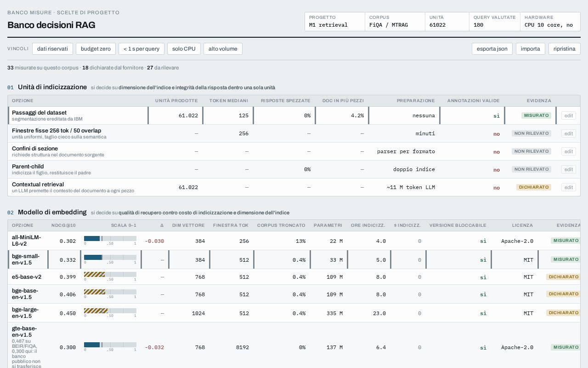Toggle the "dati riservati" constraint

tap(52, 49)
